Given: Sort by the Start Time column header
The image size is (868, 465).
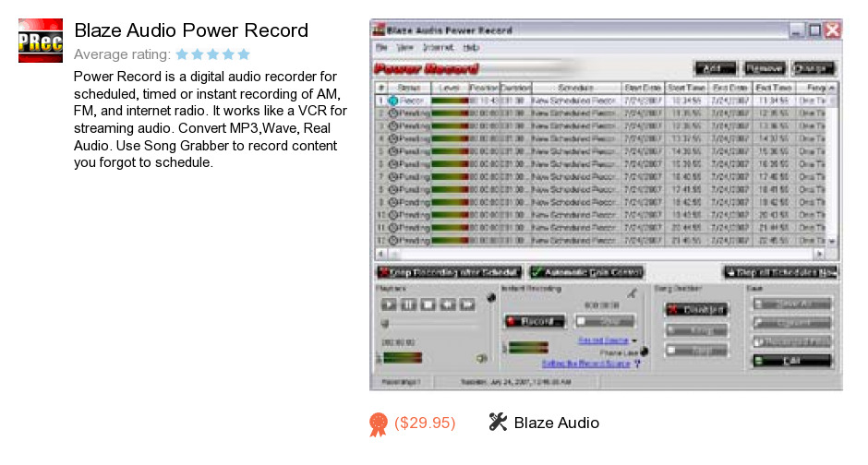Looking at the screenshot, I should [686, 88].
